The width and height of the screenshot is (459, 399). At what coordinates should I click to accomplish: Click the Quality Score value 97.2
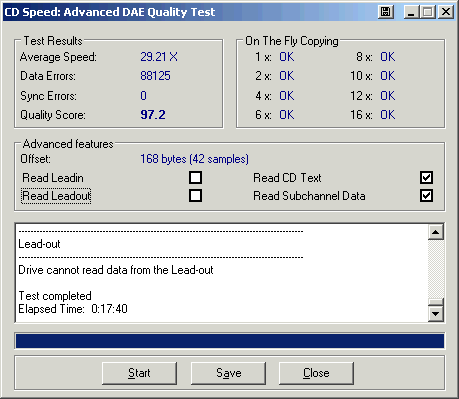point(153,115)
